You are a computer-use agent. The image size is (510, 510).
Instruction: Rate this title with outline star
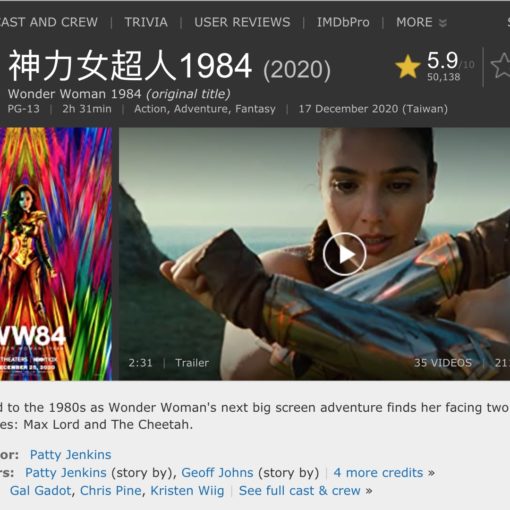[x=501, y=66]
